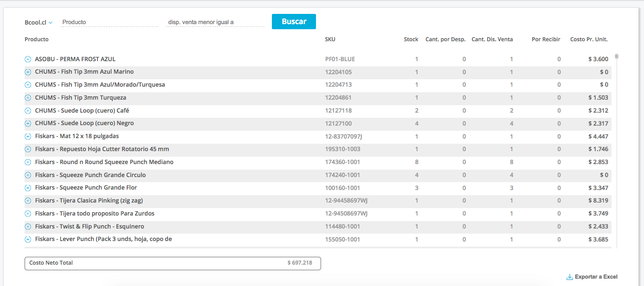Image resolution: width=644 pixels, height=286 pixels.
Task: Click the Producto column header
Action: tap(37, 39)
